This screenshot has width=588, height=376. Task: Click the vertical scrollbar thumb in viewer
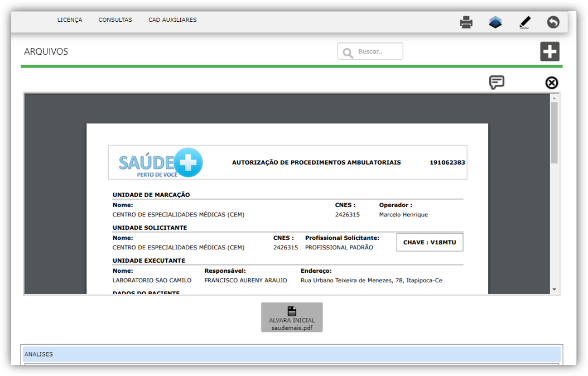(554, 132)
